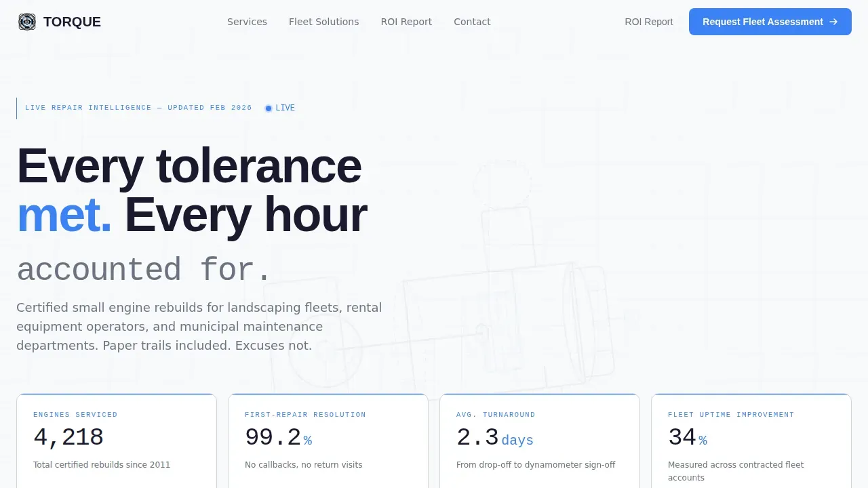This screenshot has width=868, height=488.
Task: Click the 'Every tolerance' headline line
Action: click(x=189, y=165)
